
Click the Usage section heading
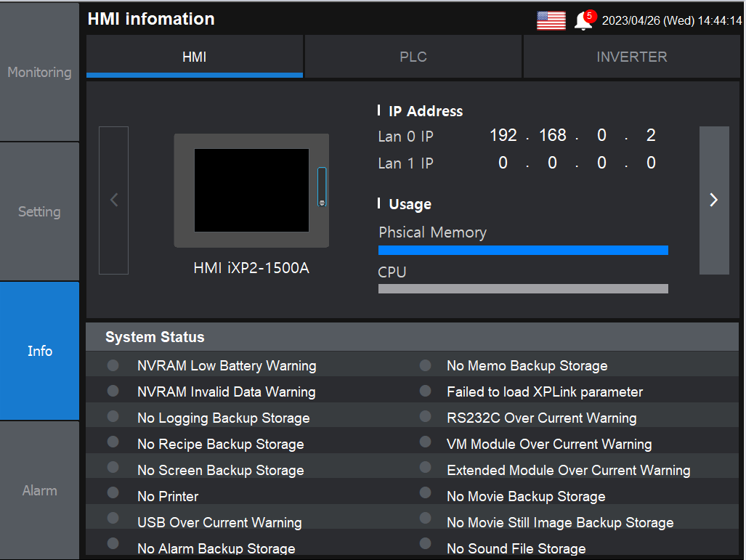410,204
